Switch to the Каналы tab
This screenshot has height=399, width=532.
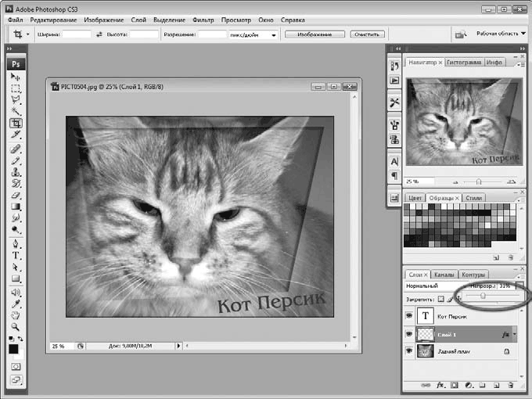pyautogui.click(x=444, y=275)
